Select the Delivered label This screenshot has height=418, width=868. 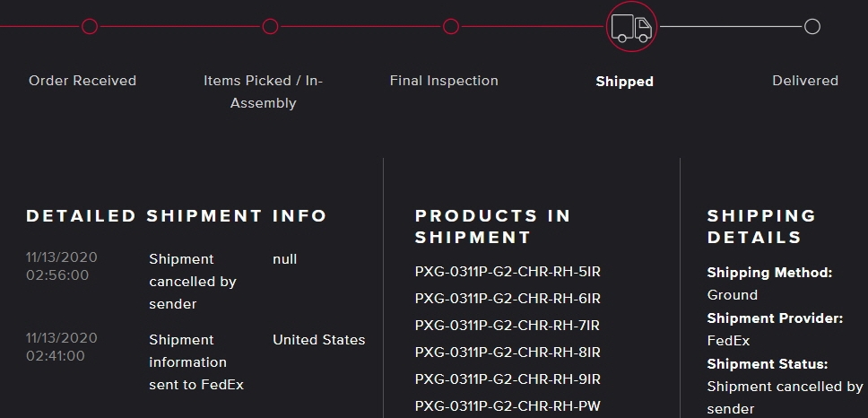(x=805, y=81)
